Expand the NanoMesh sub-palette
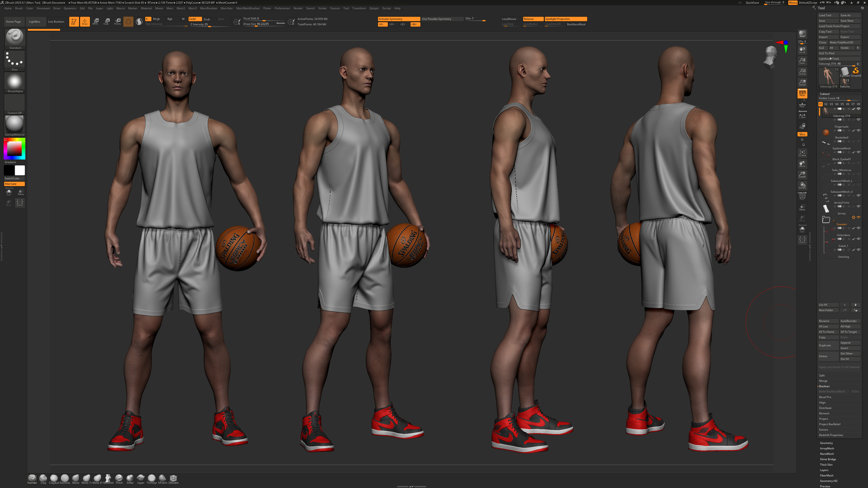Image resolution: width=868 pixels, height=488 pixels. pos(827,454)
